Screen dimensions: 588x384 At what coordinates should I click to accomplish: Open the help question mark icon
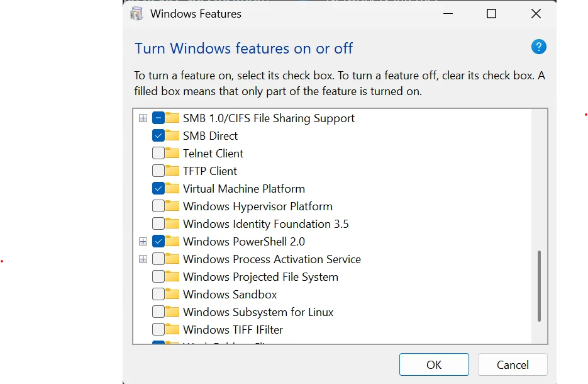pos(538,47)
